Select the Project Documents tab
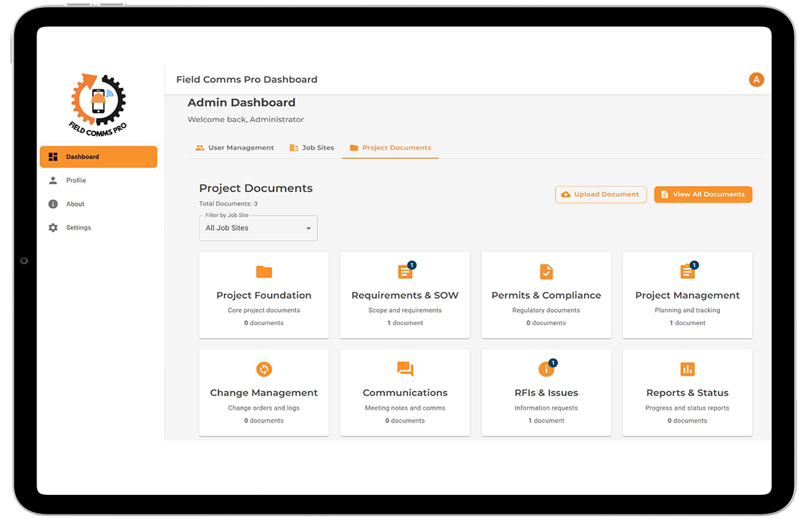 pos(390,148)
